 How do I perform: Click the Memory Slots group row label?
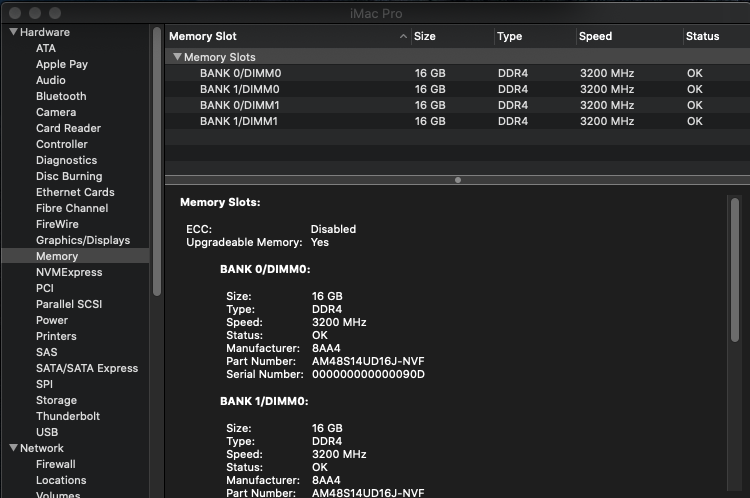[x=220, y=57]
